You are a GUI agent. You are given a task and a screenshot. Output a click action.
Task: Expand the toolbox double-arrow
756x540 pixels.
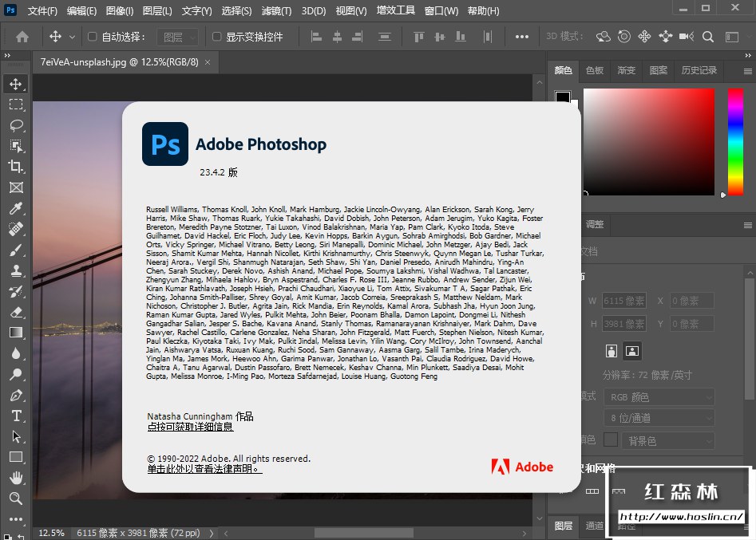pyautogui.click(x=7, y=55)
